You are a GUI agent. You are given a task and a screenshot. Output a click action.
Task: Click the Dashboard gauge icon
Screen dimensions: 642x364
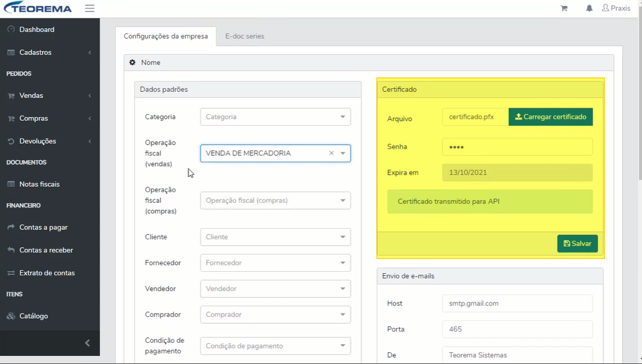11,30
